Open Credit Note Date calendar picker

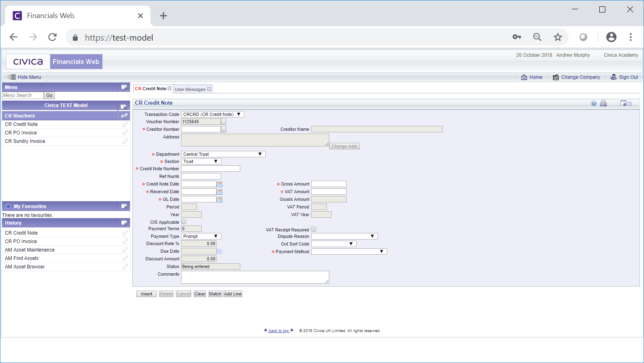point(219,184)
